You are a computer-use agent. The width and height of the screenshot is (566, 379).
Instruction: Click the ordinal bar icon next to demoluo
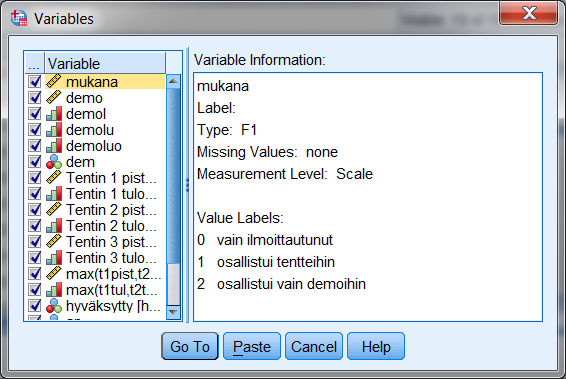coord(54,145)
